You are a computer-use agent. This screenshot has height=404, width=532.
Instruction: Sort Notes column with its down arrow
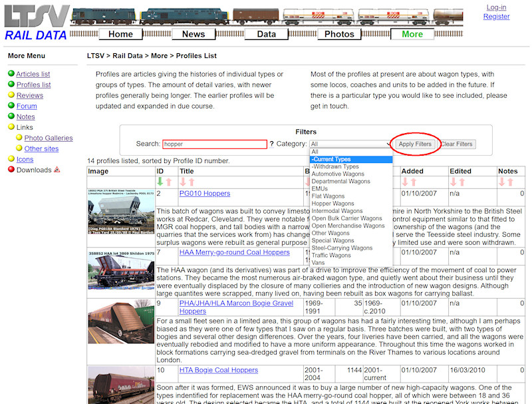502,182
